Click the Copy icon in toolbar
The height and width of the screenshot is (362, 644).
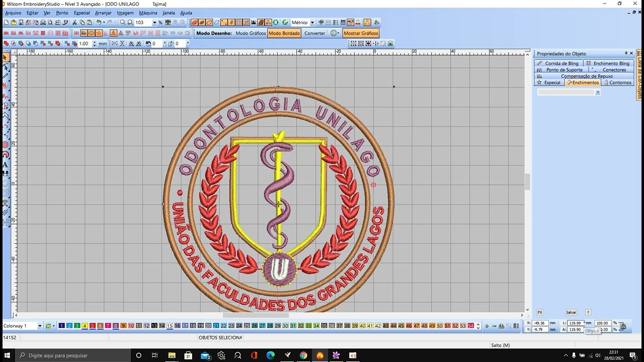point(82,23)
